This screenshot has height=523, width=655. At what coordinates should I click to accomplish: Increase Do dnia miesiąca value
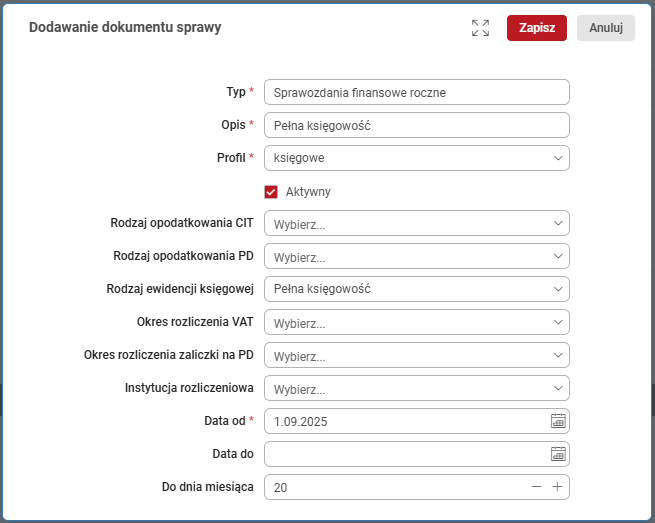(558, 487)
